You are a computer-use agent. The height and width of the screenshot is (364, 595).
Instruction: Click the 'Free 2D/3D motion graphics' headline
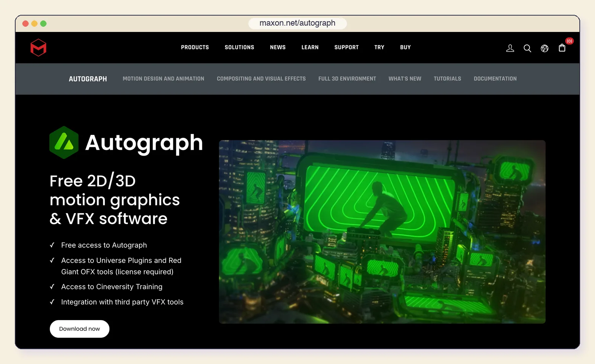pyautogui.click(x=115, y=200)
